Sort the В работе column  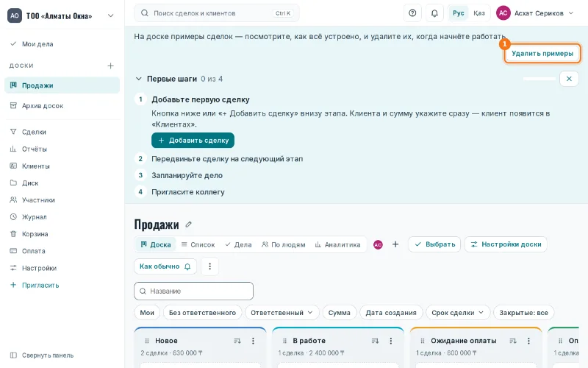375,341
